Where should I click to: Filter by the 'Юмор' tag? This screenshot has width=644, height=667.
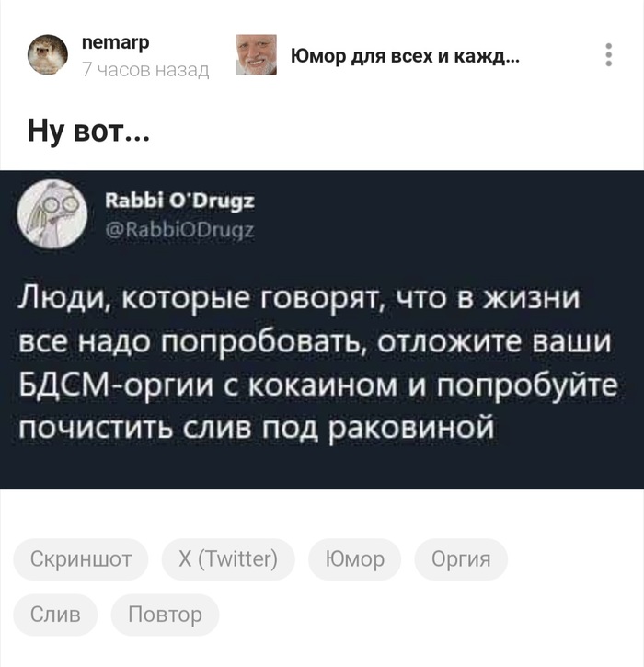pyautogui.click(x=355, y=559)
